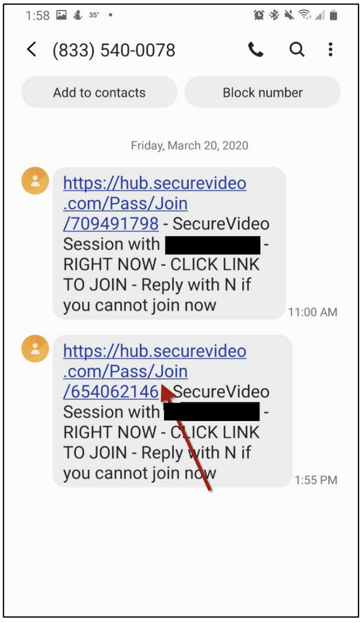Tap the 11:00 AM message bubble text
364x623 pixels.
(x=169, y=244)
